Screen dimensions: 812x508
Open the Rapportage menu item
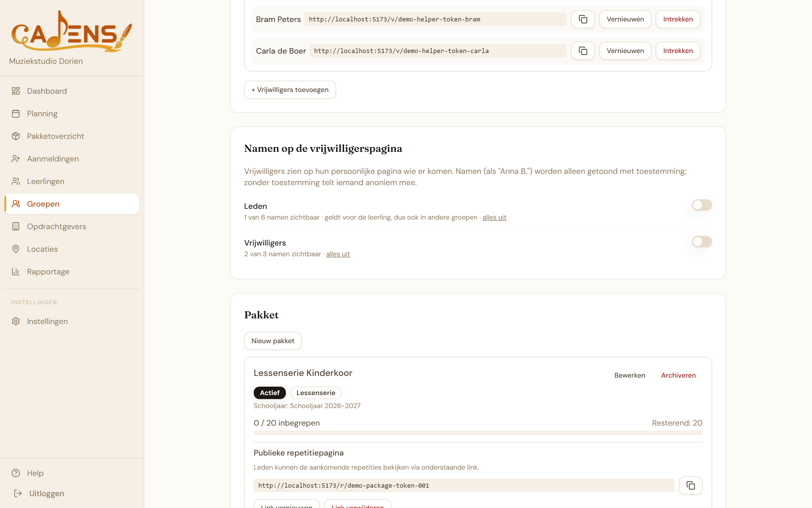pyautogui.click(x=72, y=271)
